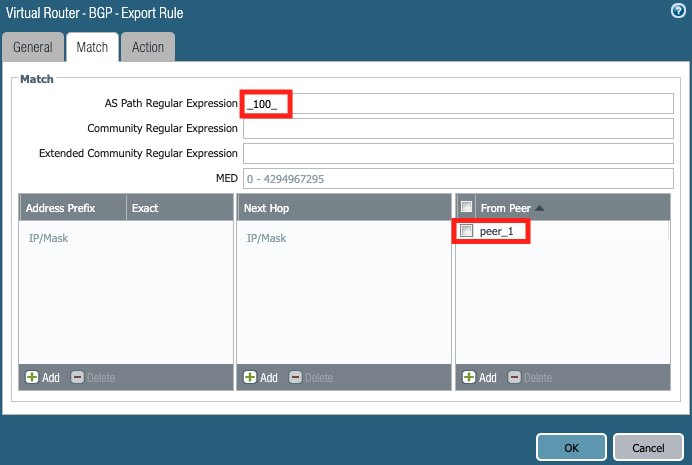The height and width of the screenshot is (465, 692).
Task: Cancel the export rule dialog
Action: click(x=648, y=448)
